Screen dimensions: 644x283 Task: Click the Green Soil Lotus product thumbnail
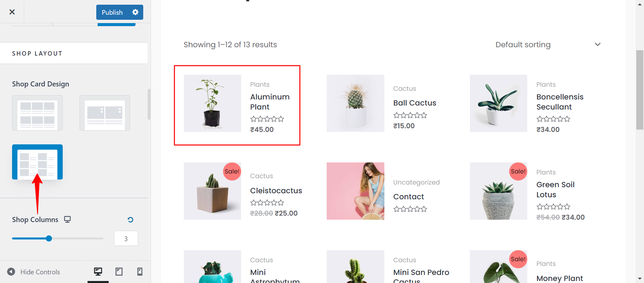498,191
